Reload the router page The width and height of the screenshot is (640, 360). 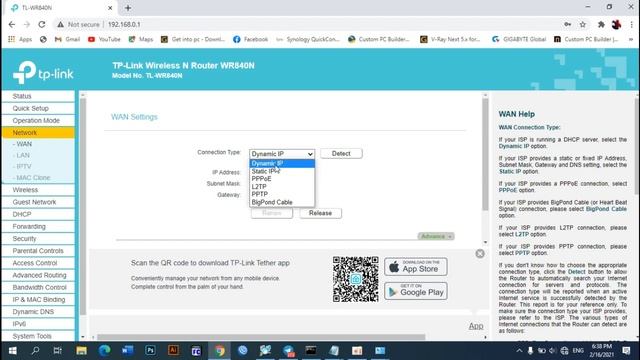coord(42,24)
